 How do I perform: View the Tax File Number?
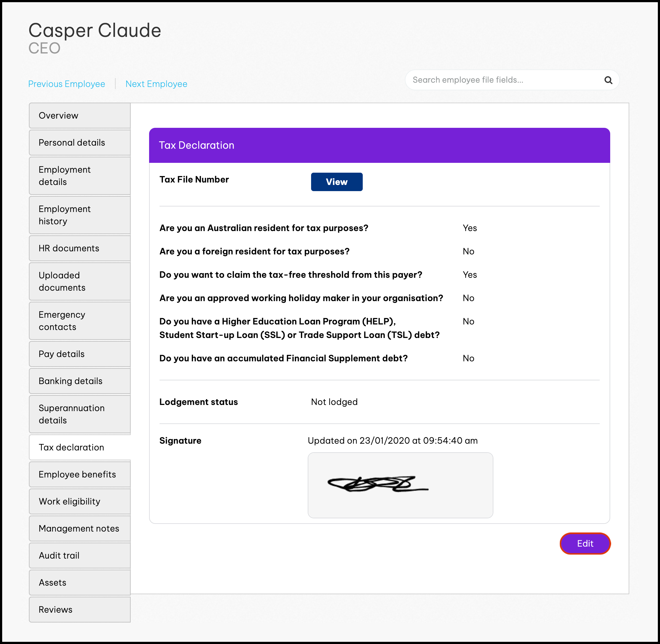point(336,182)
